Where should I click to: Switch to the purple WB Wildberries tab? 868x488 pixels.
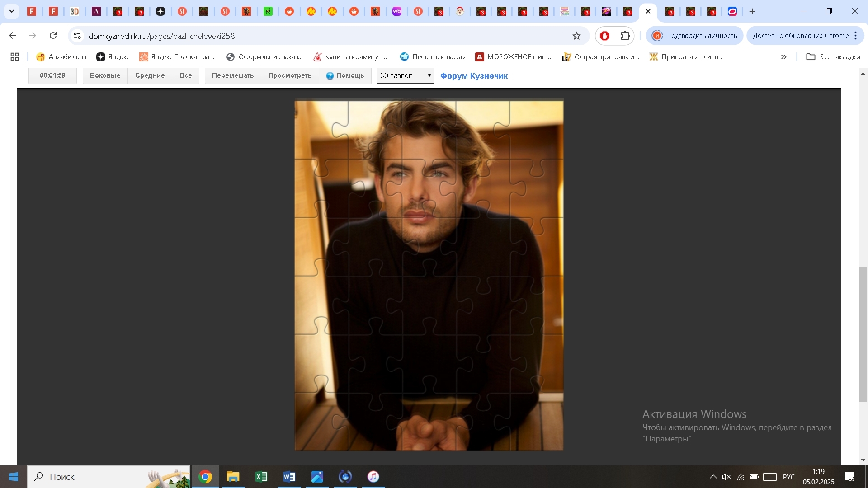(397, 11)
